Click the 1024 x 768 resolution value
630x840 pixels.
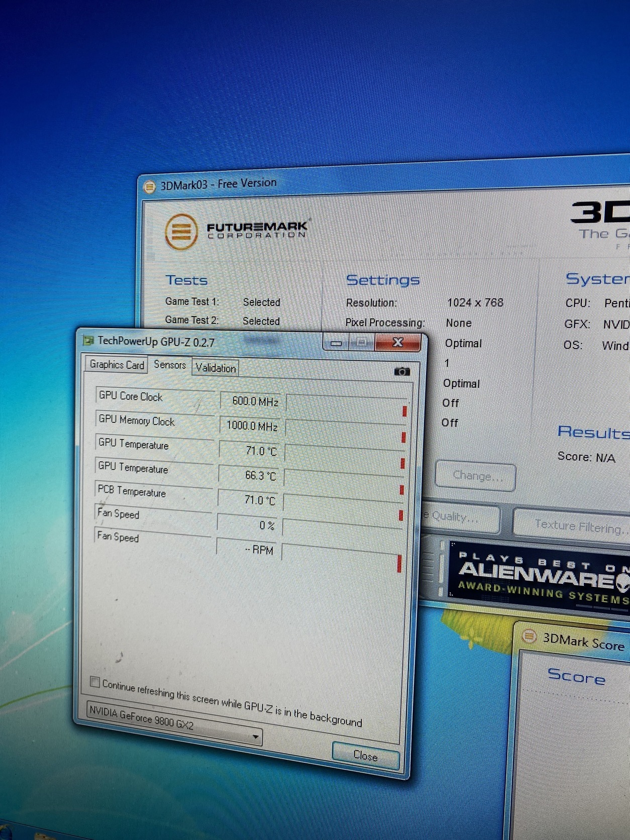tap(475, 302)
